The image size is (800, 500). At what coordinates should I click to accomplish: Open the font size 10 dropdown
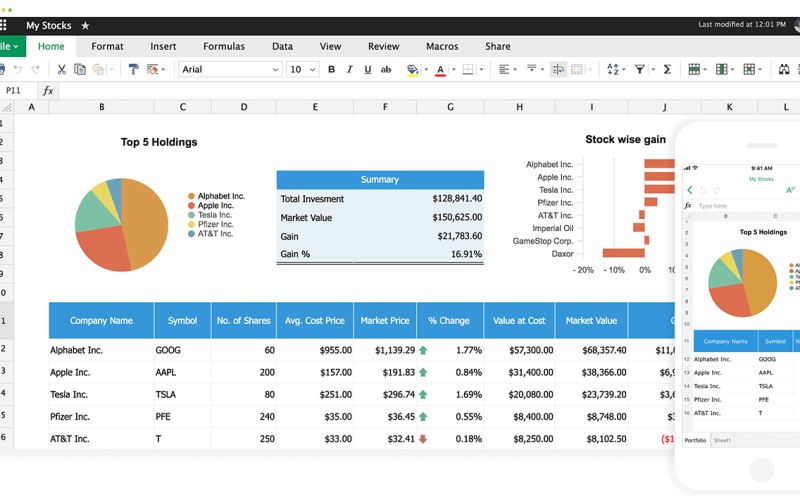pos(303,69)
